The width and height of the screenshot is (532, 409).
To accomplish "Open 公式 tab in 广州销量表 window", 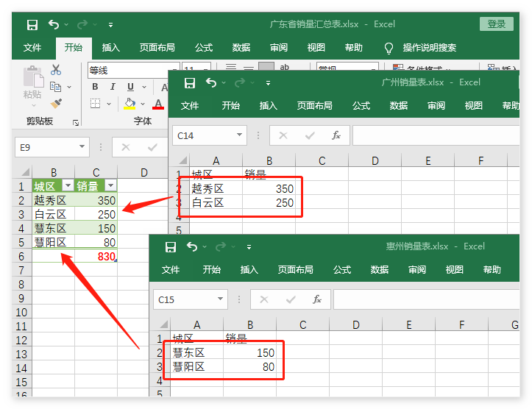I will point(361,106).
